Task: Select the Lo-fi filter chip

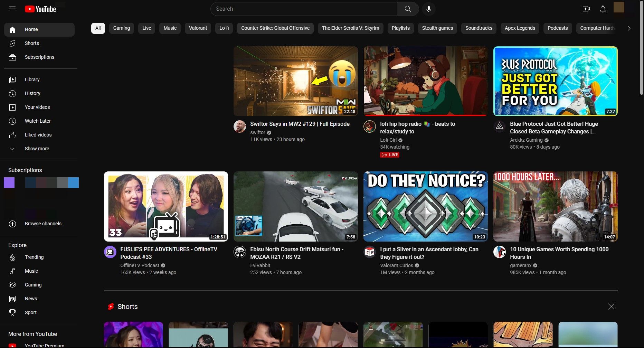Action: pos(224,28)
